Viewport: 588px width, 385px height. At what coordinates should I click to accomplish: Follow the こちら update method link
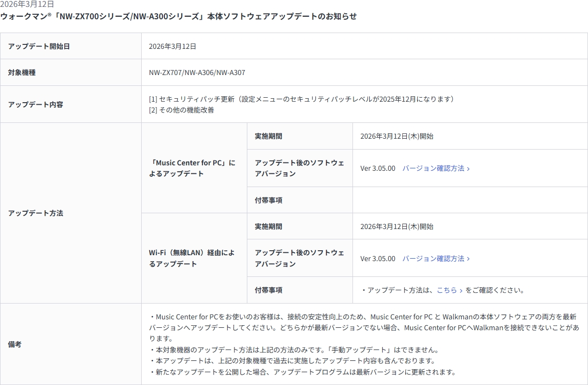click(447, 290)
